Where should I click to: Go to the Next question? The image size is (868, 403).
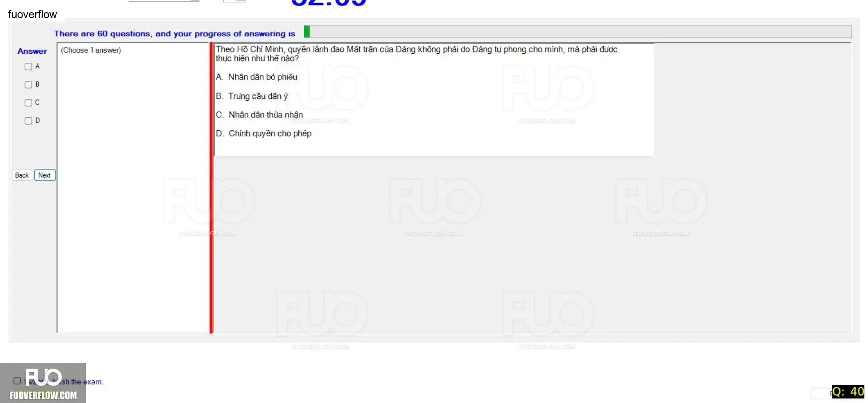[45, 175]
